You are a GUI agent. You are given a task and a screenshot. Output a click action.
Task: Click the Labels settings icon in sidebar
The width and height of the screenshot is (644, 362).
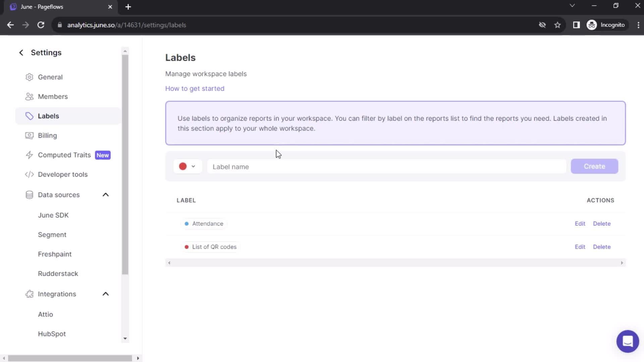click(x=30, y=115)
